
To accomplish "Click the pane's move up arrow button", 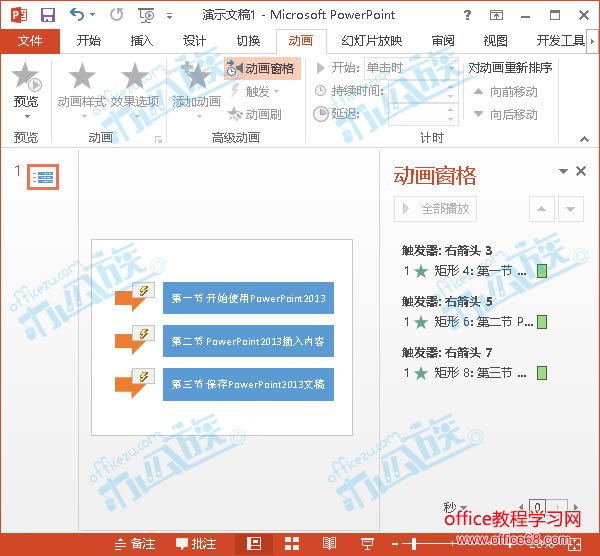I will point(541,209).
